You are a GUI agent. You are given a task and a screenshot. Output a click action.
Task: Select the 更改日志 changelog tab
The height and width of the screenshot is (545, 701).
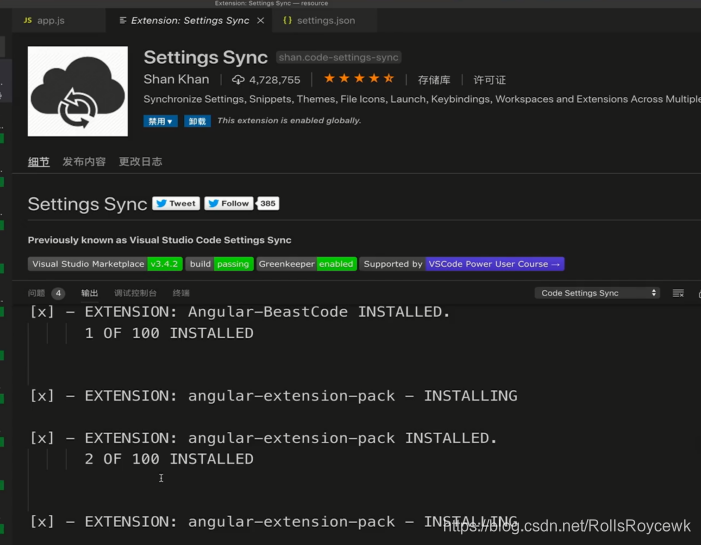pyautogui.click(x=140, y=161)
